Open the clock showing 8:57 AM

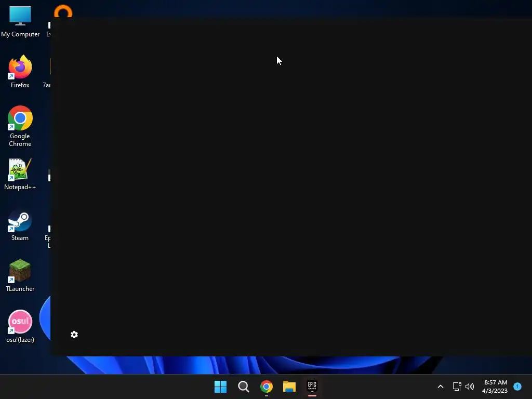(495, 387)
